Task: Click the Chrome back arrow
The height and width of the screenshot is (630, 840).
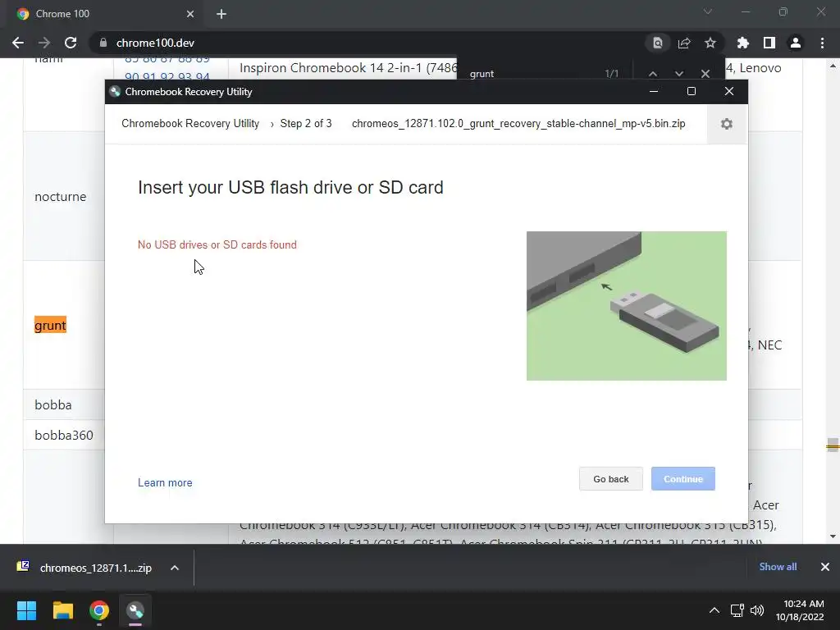Action: pyautogui.click(x=18, y=43)
